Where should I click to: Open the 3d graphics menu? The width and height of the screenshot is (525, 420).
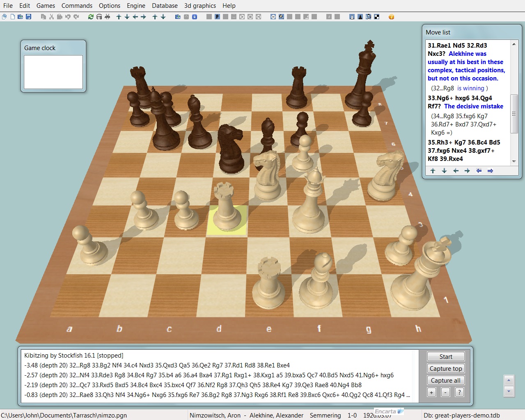pos(200,6)
